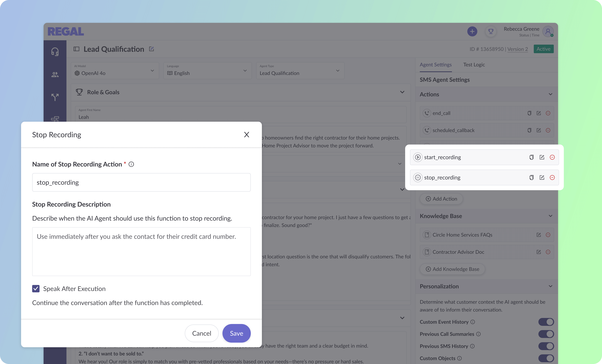The width and height of the screenshot is (602, 364).
Task: Toggle Custom Event History switch
Action: pyautogui.click(x=546, y=322)
